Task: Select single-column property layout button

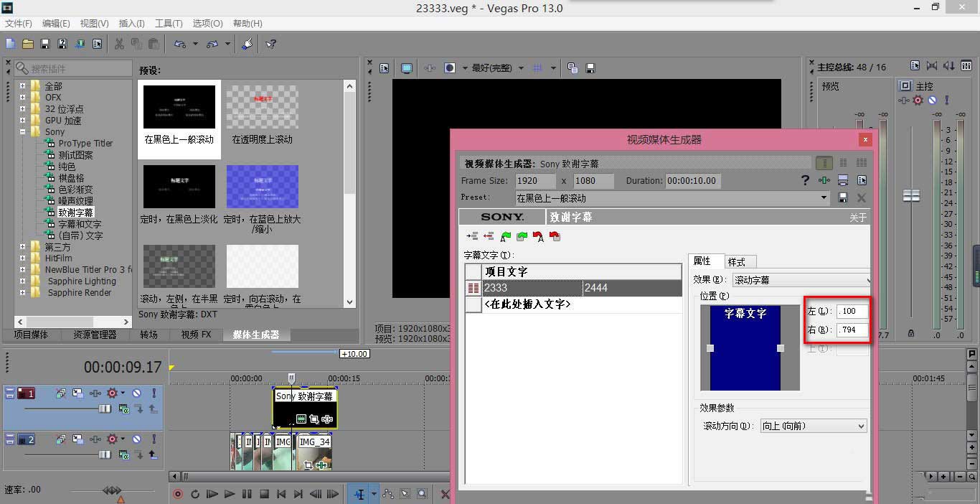Action: pyautogui.click(x=824, y=163)
